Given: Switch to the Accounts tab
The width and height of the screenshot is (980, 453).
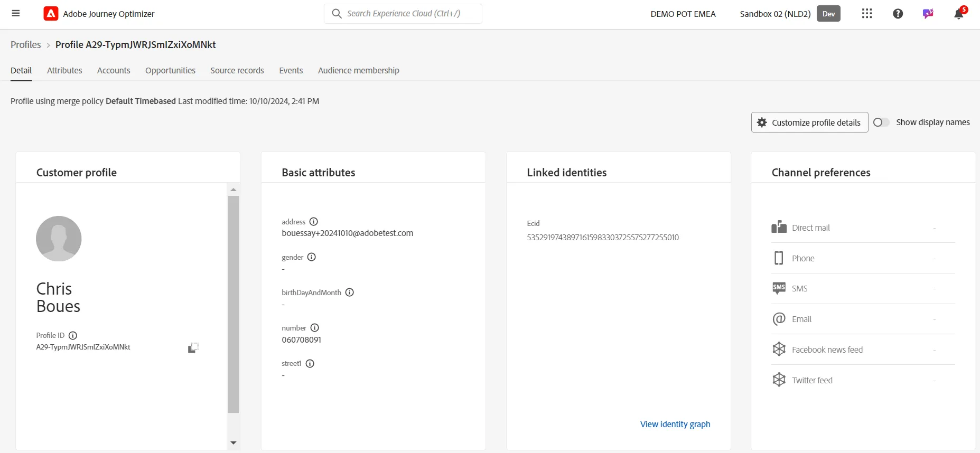Looking at the screenshot, I should point(114,70).
